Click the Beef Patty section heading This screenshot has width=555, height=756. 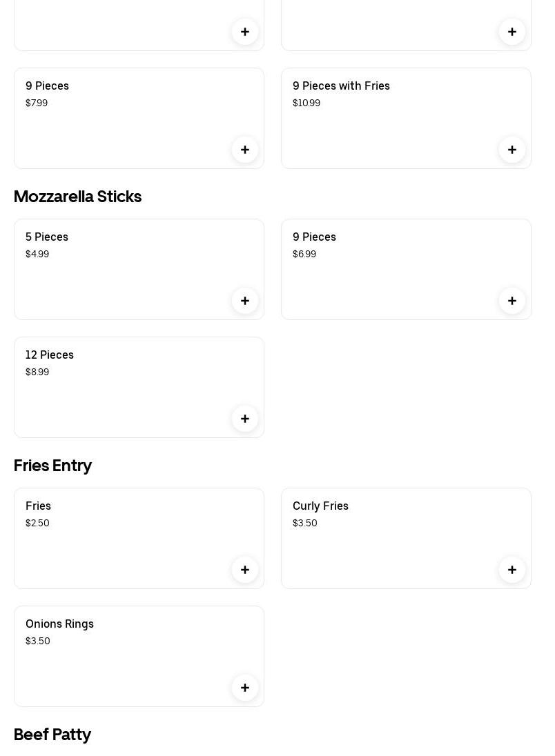pos(52,735)
